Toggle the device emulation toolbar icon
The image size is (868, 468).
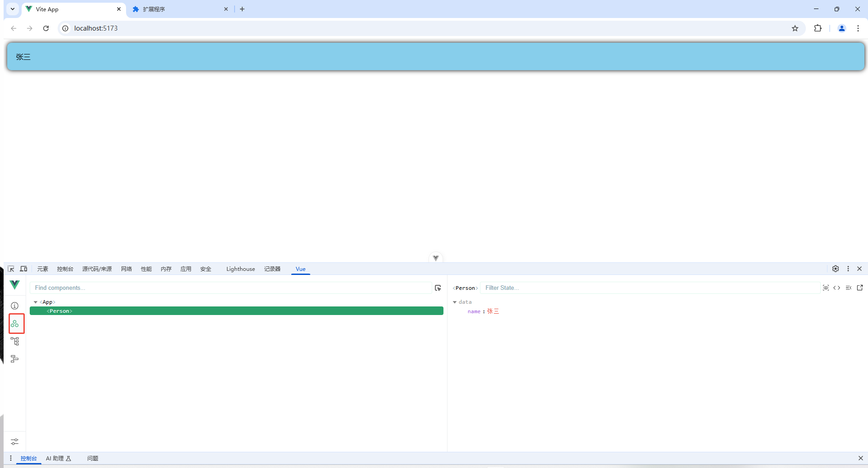[x=24, y=269]
